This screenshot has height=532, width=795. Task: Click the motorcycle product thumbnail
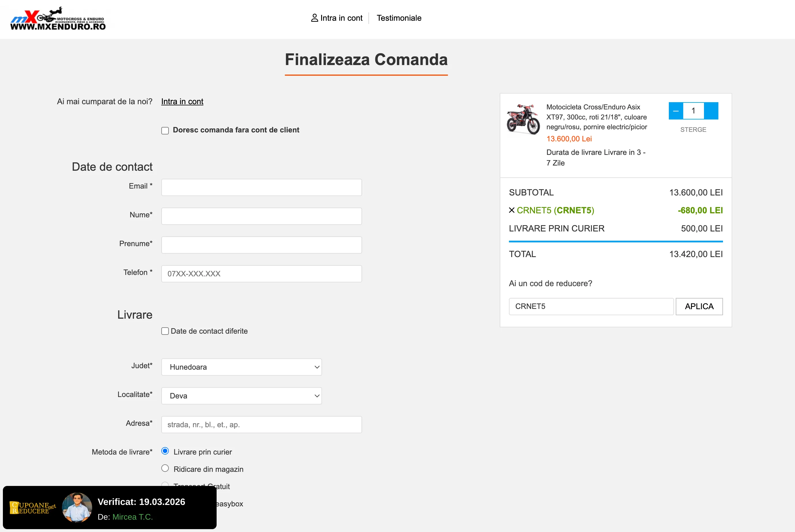pos(523,119)
